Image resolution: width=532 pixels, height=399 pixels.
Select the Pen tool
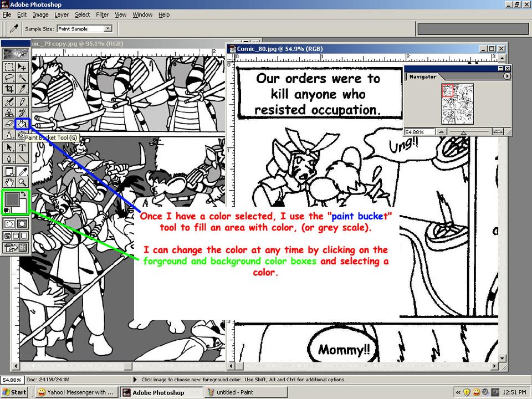[9, 158]
